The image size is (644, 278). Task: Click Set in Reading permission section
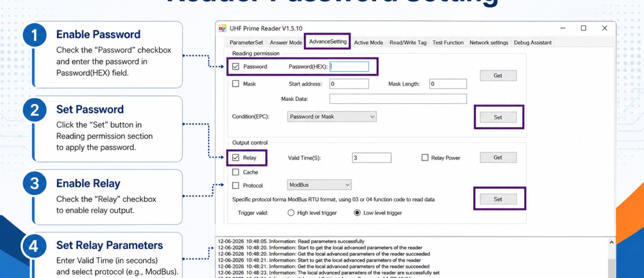coord(498,117)
